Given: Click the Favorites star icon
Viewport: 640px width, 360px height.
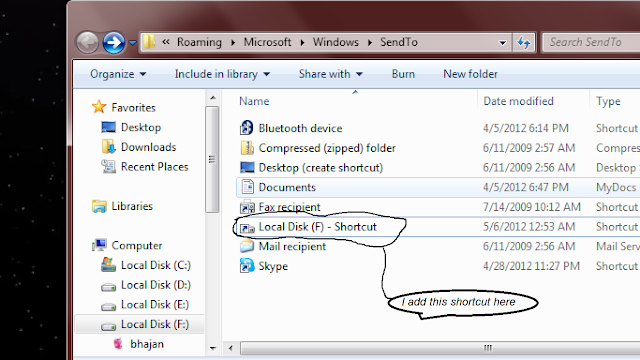Looking at the screenshot, I should pyautogui.click(x=99, y=107).
